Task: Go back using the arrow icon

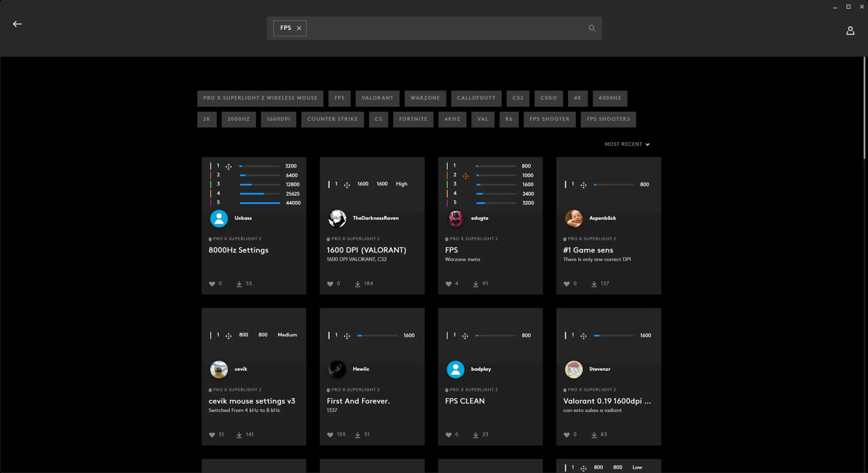Action: click(x=17, y=24)
